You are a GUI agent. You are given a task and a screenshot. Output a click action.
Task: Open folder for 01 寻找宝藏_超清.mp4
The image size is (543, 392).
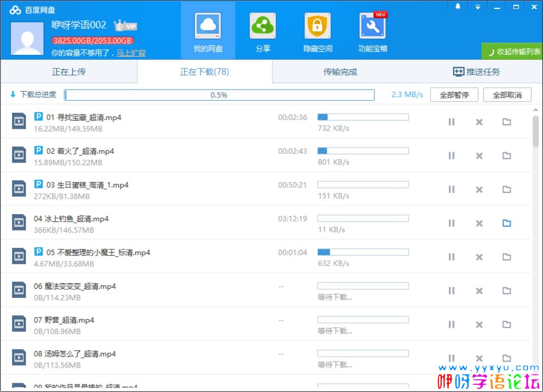click(506, 122)
